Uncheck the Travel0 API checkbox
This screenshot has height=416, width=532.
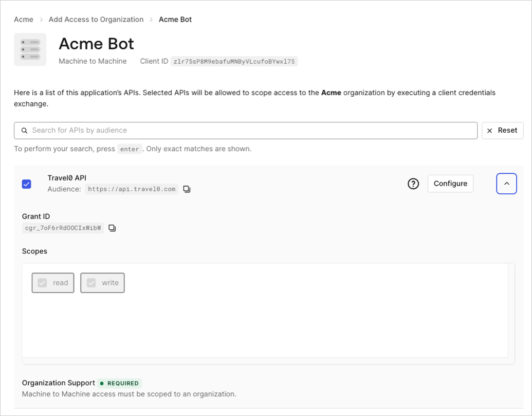(26, 184)
